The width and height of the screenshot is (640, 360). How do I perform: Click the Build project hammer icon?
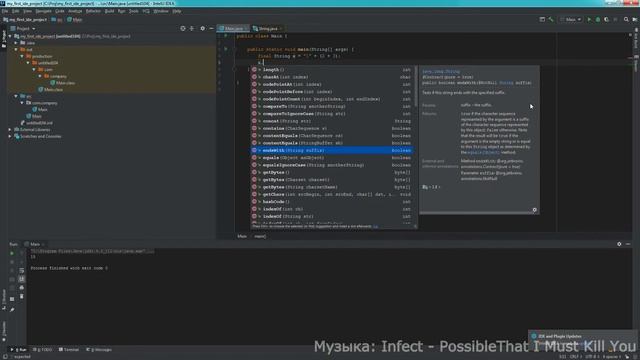pos(551,19)
